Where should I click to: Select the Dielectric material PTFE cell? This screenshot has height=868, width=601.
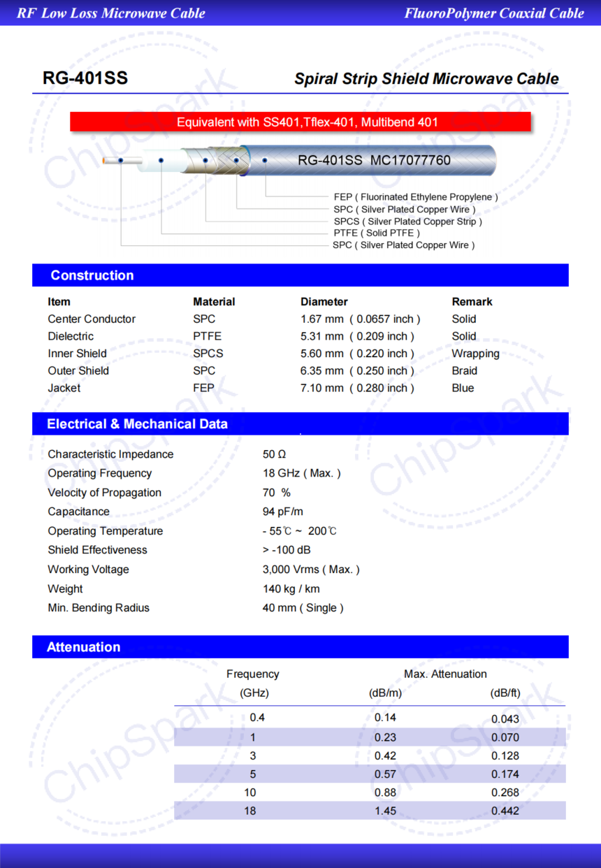[205, 336]
